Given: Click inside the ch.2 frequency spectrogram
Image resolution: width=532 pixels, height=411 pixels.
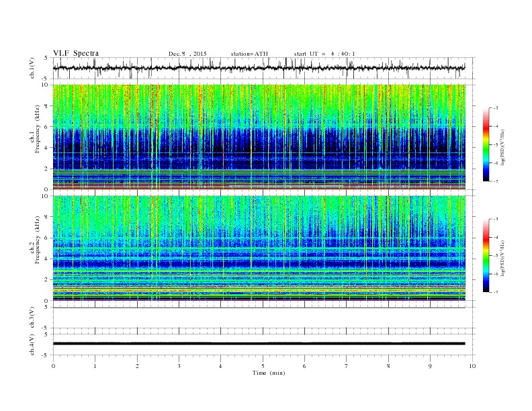Looking at the screenshot, I should tap(259, 248).
